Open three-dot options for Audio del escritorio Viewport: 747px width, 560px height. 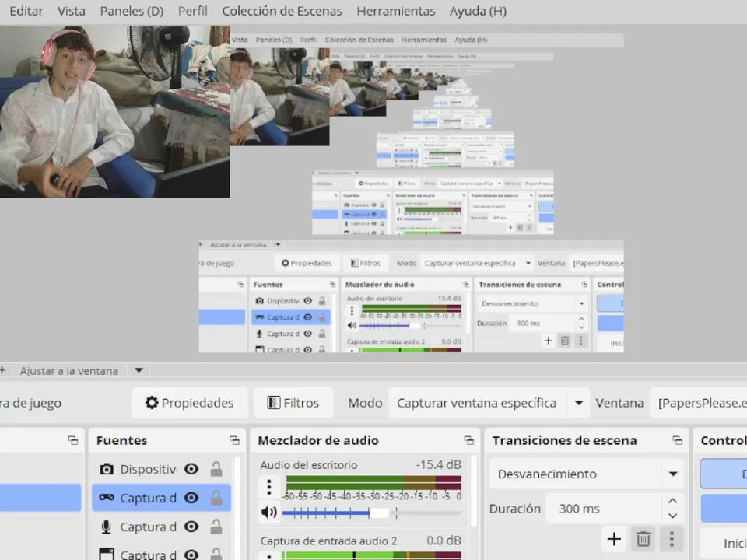[x=269, y=487]
